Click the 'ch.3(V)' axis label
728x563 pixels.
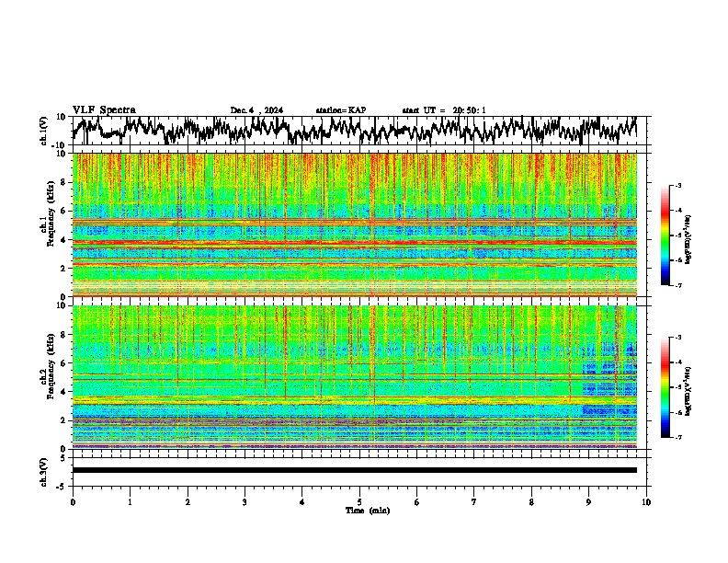(44, 472)
